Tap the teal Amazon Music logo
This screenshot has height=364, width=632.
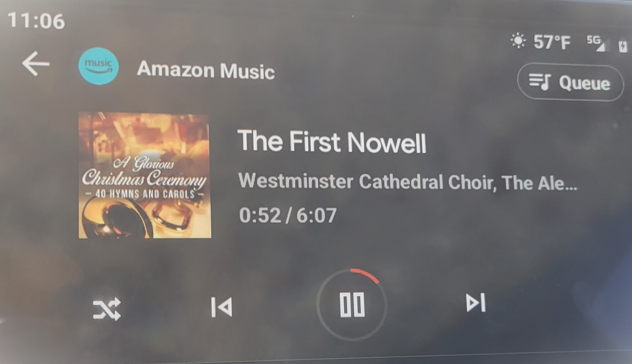98,66
